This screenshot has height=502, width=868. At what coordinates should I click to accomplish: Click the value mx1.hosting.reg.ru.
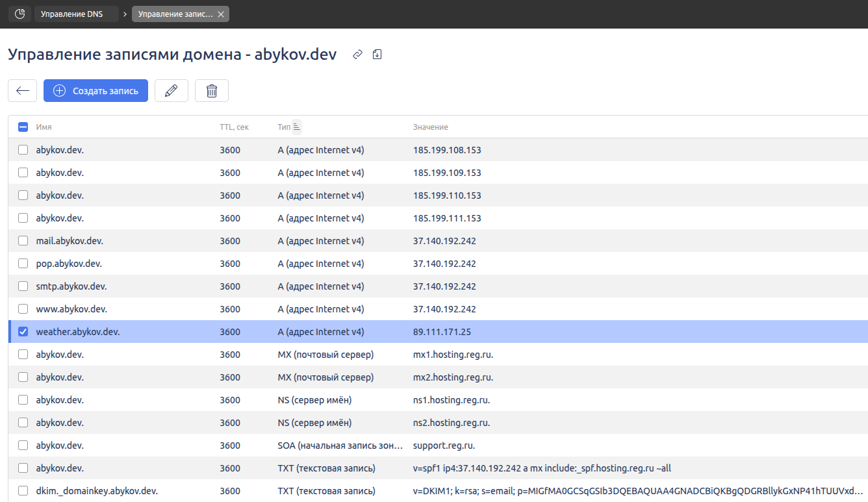tap(453, 355)
